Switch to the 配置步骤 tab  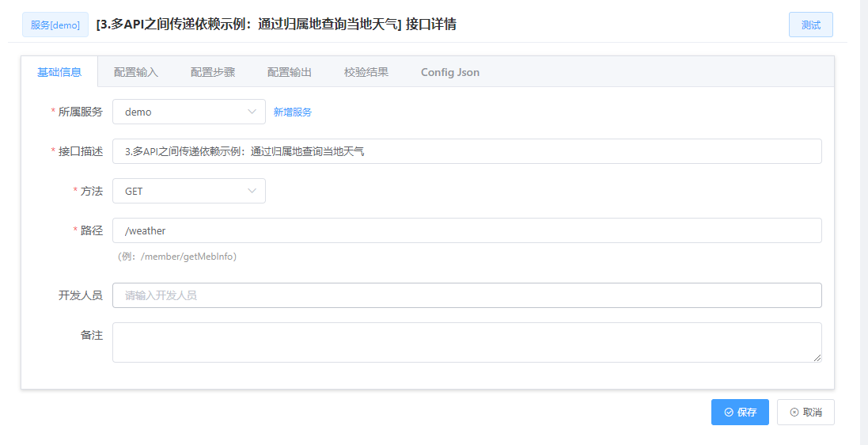(213, 72)
